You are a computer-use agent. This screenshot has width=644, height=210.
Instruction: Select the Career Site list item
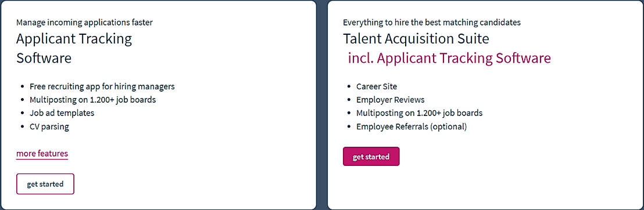point(377,86)
